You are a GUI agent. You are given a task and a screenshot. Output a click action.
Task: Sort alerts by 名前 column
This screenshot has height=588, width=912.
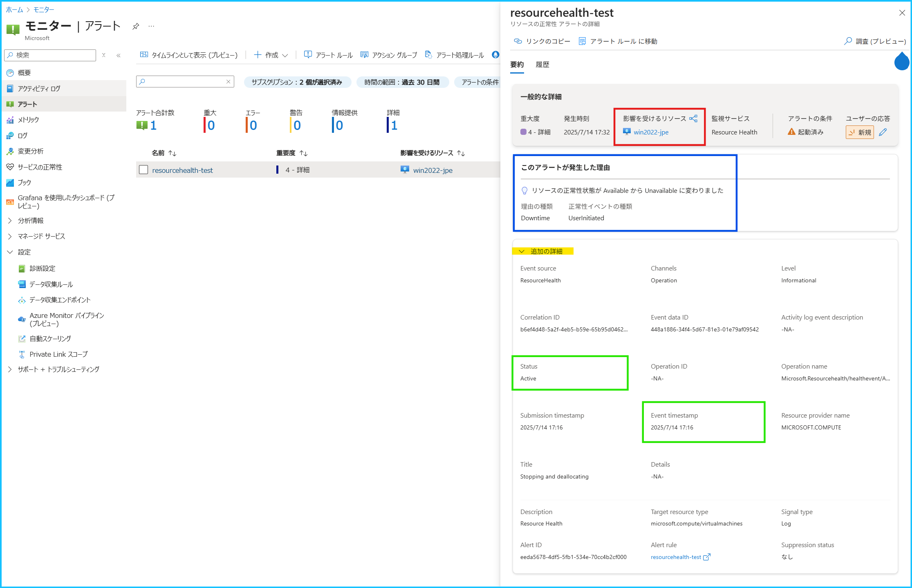[x=164, y=153]
